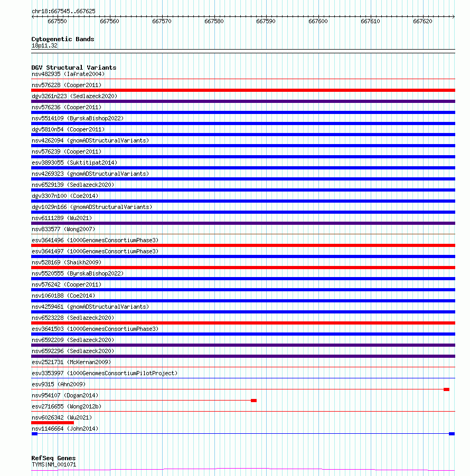Open dgv3307n100 (Coe2014) variant
The width and height of the screenshot is (470, 476).
click(x=65, y=196)
